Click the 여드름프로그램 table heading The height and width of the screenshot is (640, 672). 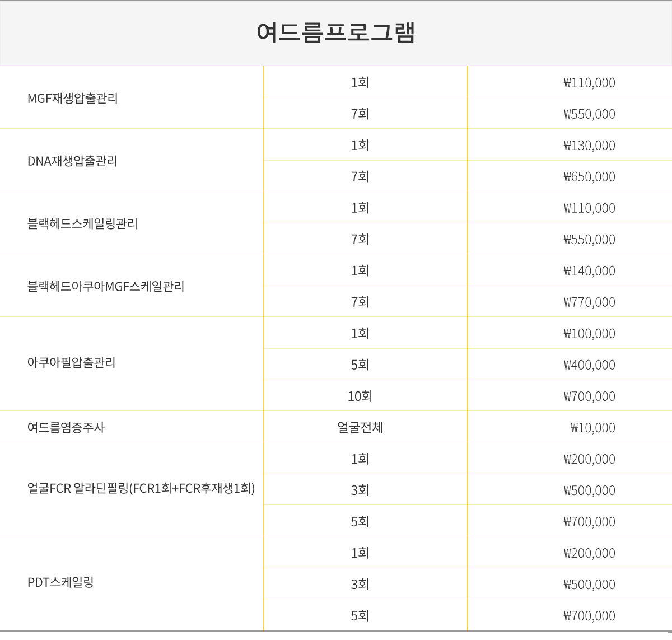tap(336, 32)
